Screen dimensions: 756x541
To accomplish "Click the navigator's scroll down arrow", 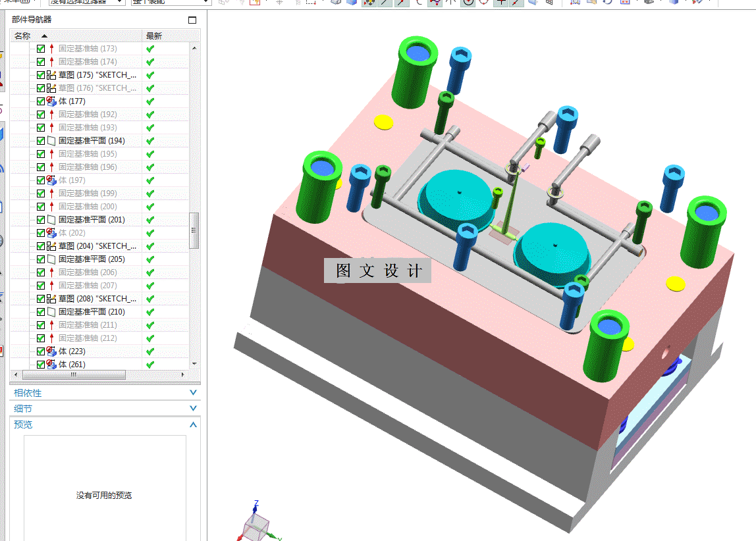I will tap(194, 364).
